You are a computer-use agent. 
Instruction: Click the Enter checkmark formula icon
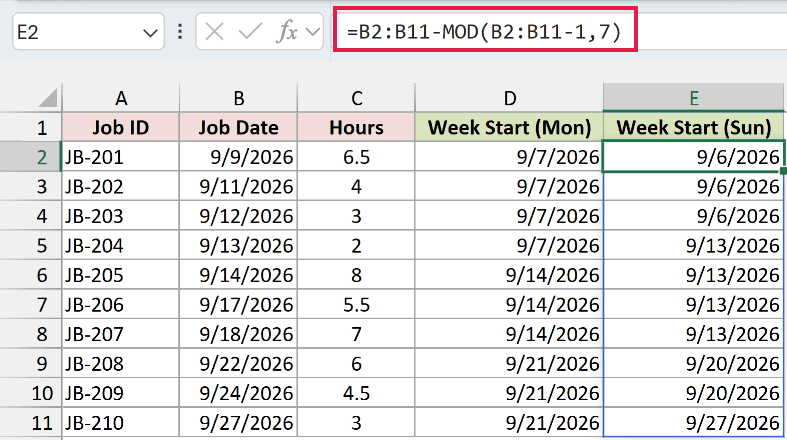click(x=250, y=32)
